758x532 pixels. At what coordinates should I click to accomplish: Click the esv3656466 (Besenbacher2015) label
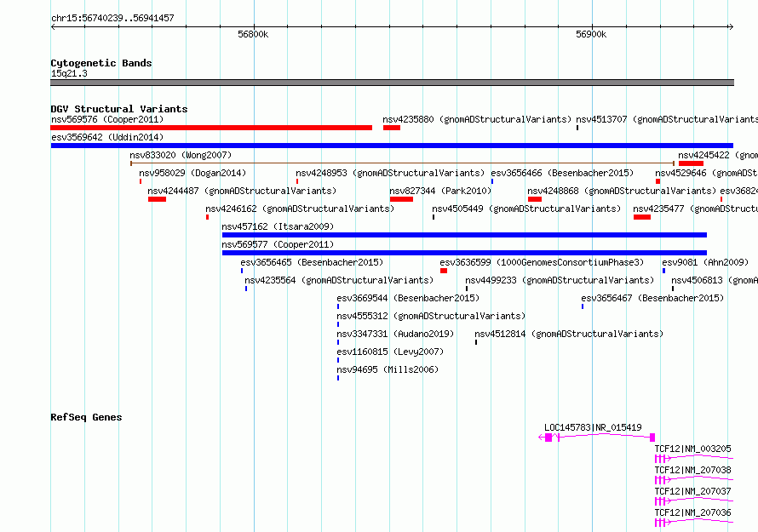pyautogui.click(x=562, y=173)
